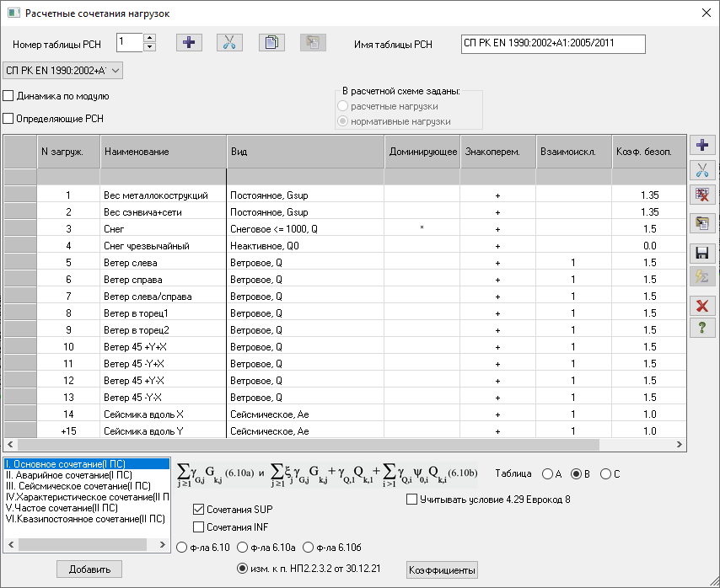Click the scissors icon beside the loads table
The image size is (720, 588).
click(701, 170)
